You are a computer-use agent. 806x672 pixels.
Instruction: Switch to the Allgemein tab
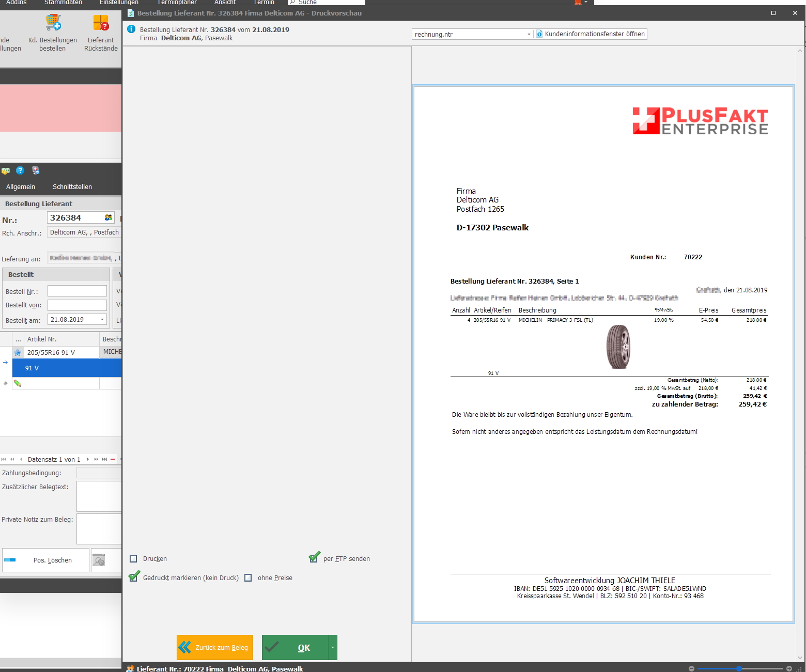[21, 186]
